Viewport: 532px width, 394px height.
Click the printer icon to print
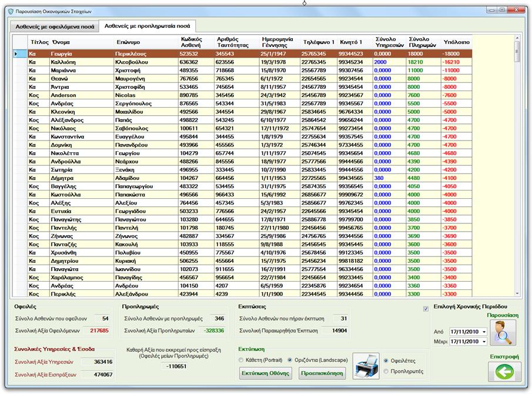[365, 366]
